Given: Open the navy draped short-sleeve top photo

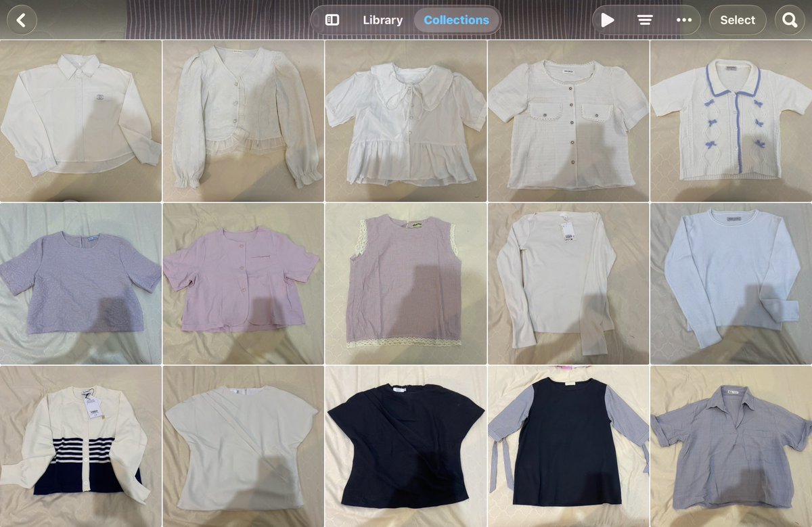Looking at the screenshot, I should tap(405, 446).
